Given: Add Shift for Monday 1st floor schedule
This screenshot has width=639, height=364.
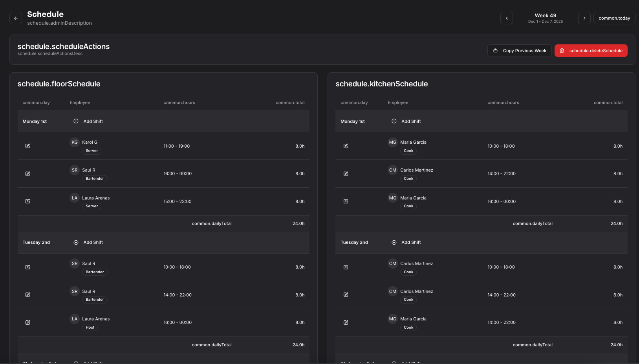Looking at the screenshot, I should pos(88,121).
